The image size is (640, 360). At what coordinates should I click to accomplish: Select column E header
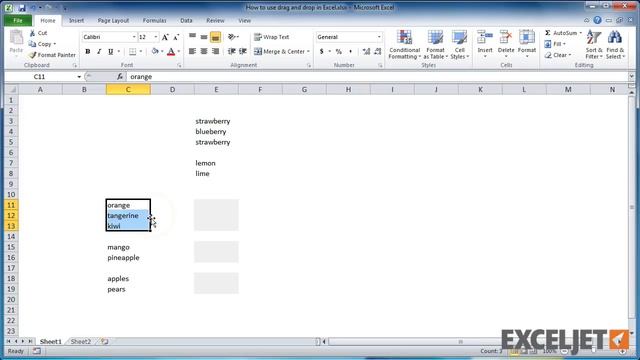tap(216, 89)
